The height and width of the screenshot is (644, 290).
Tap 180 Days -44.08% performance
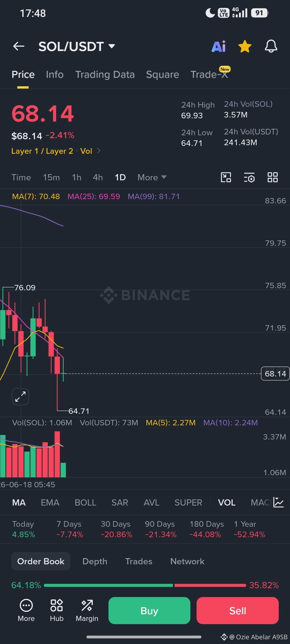coord(206,529)
